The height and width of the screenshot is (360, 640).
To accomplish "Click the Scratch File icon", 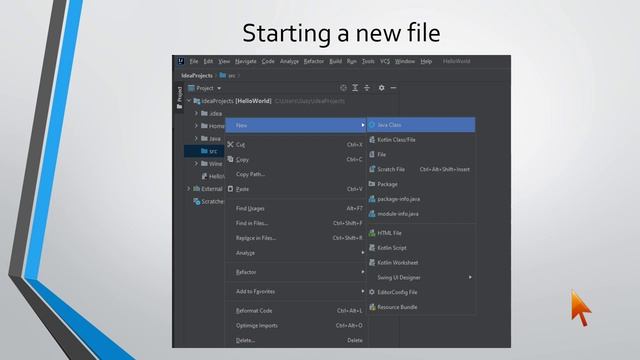I will click(x=372, y=169).
